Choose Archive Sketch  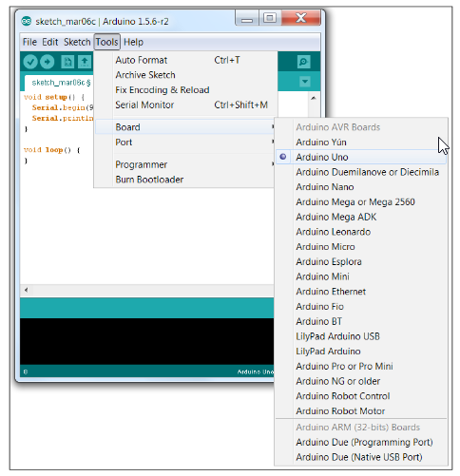point(185,75)
